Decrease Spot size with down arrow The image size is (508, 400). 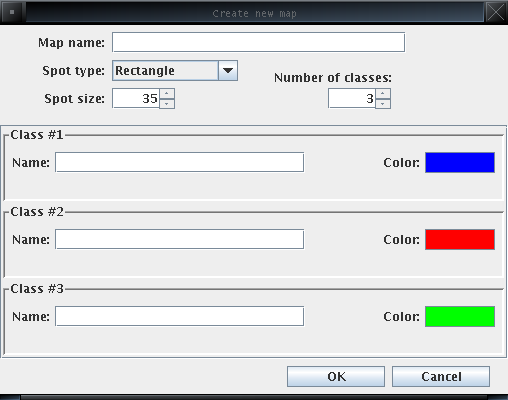point(167,104)
